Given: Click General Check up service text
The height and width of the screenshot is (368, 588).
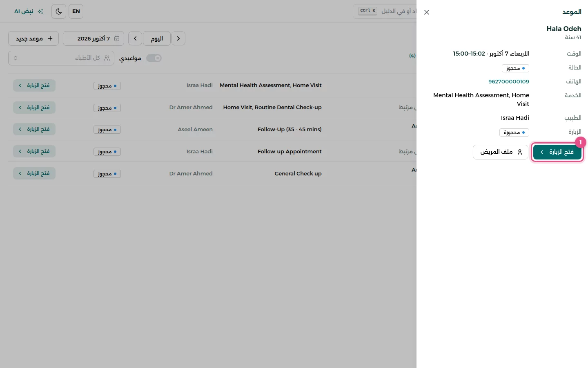Looking at the screenshot, I should 298,173.
